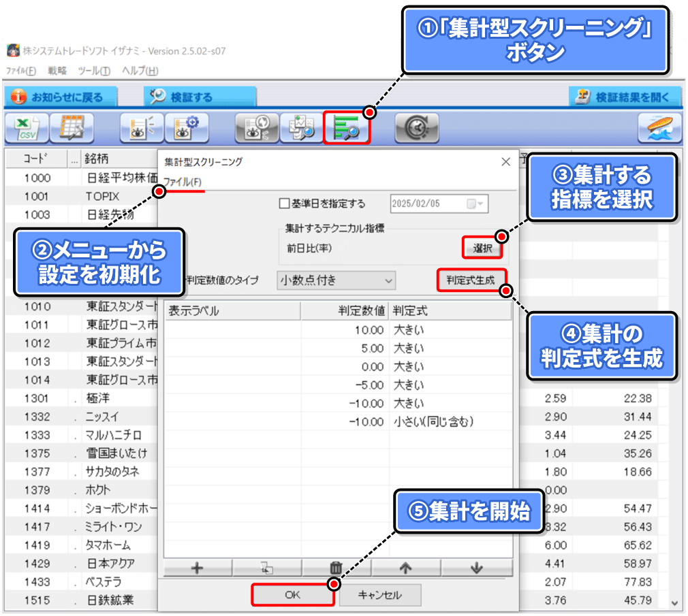Viewport: 688px width, 616px height.
Task: Click the eye with gear settings icon
Action: [187, 128]
